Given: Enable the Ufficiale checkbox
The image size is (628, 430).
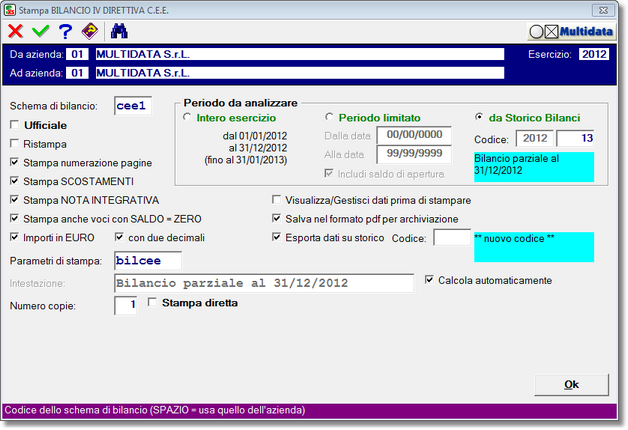Looking at the screenshot, I should click(14, 125).
